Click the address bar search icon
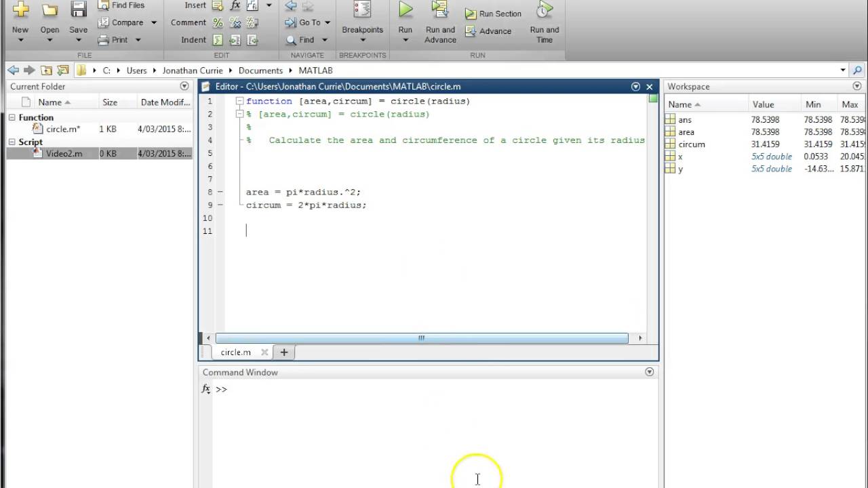This screenshot has height=488, width=868. click(x=857, y=70)
